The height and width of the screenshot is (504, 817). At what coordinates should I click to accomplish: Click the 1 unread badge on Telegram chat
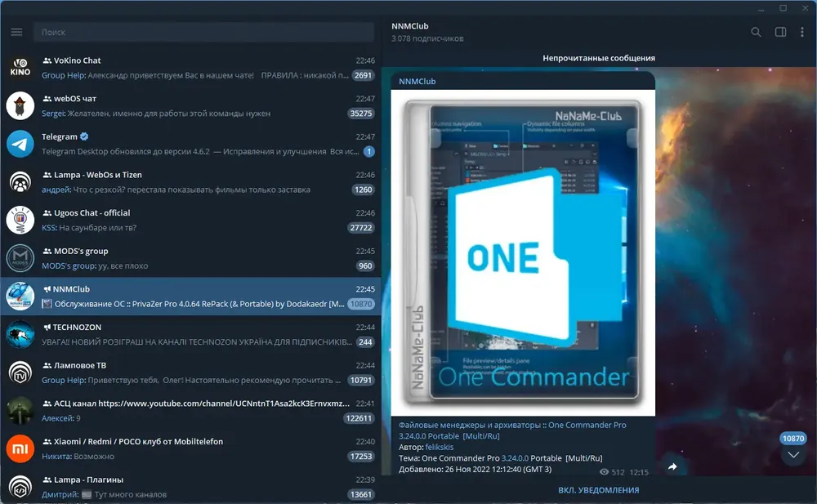tap(369, 151)
